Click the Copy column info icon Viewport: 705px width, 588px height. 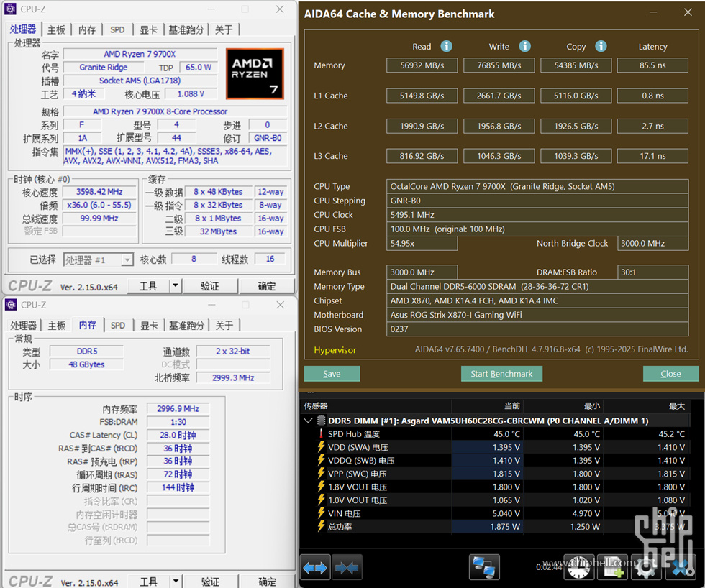coord(601,46)
